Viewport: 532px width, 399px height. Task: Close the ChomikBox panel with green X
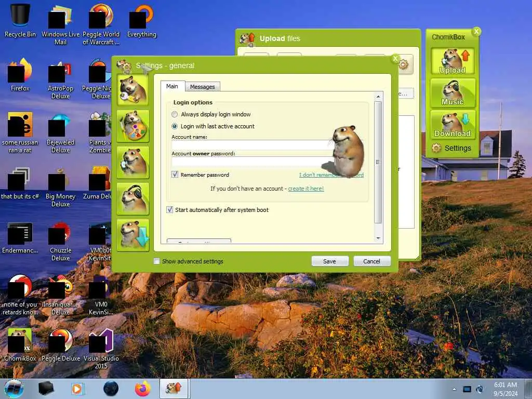[x=476, y=32]
